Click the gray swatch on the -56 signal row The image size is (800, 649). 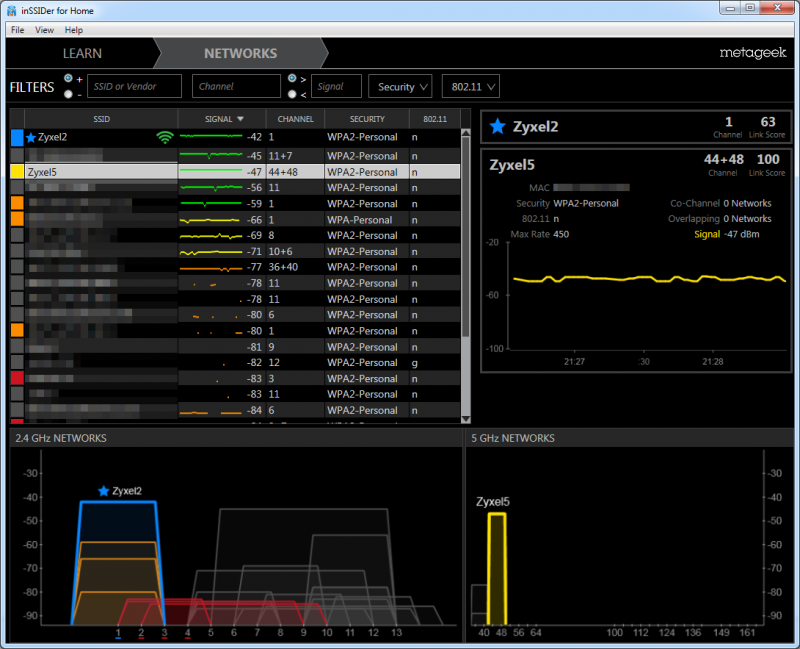17,188
